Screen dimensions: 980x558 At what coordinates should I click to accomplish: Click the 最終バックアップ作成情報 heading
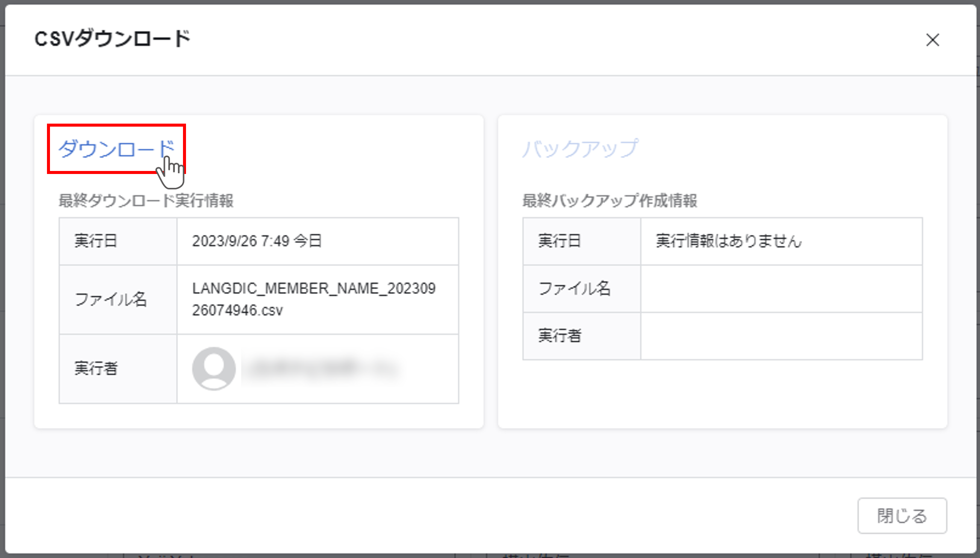[x=610, y=200]
